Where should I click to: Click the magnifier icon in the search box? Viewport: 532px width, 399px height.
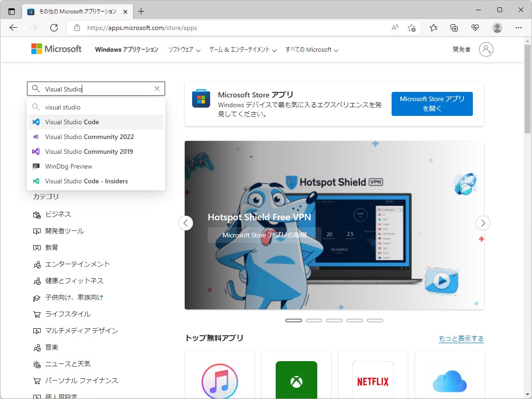coord(35,88)
